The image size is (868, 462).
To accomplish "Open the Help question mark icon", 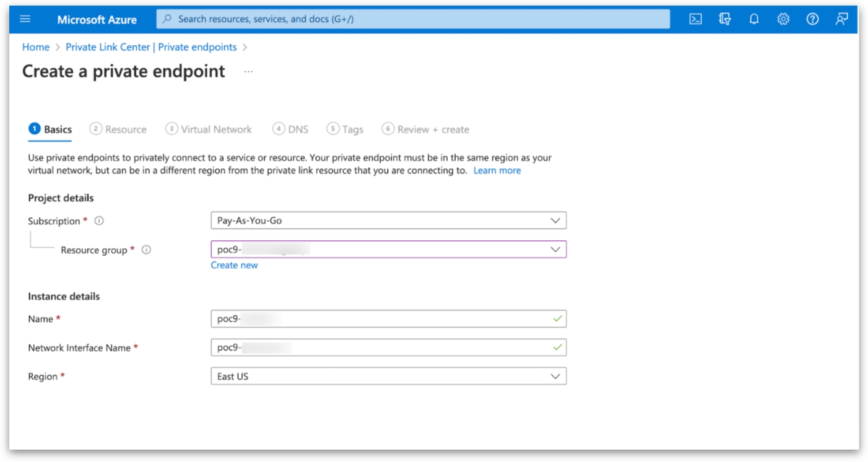I will tap(812, 19).
